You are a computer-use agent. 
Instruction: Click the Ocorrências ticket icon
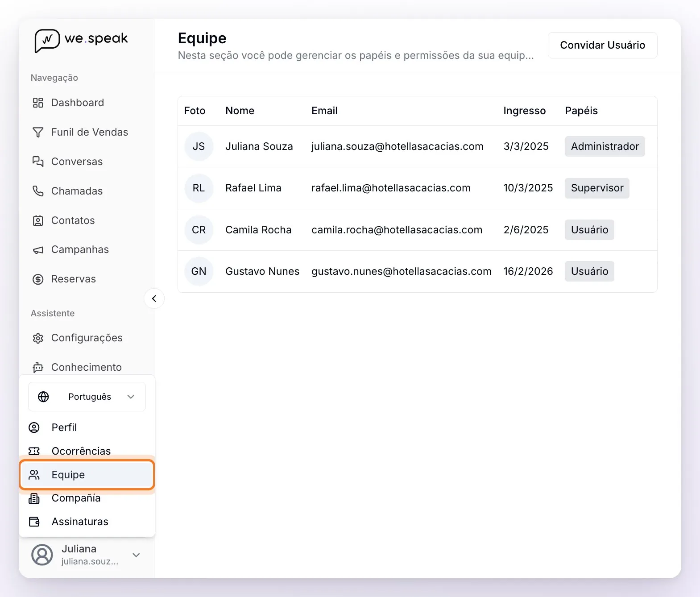click(x=34, y=451)
